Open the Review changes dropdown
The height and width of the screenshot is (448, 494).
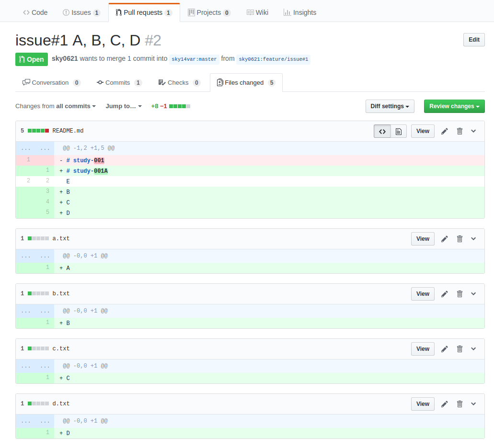point(454,106)
